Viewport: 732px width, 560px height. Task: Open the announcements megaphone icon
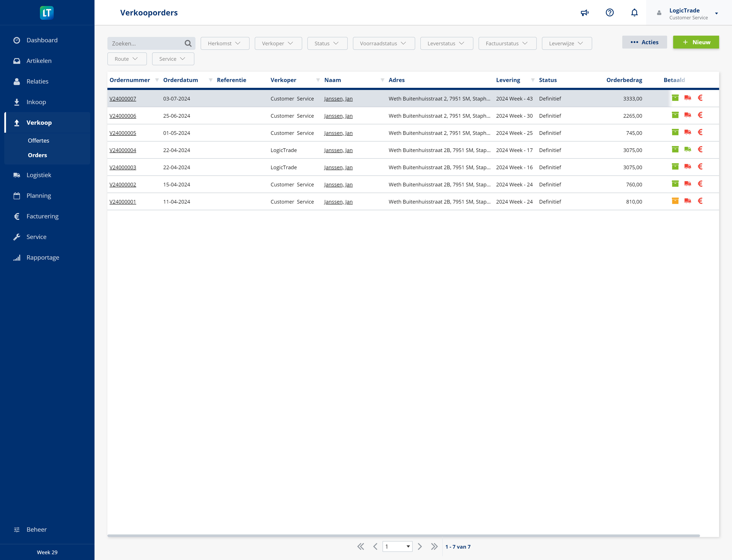click(585, 13)
